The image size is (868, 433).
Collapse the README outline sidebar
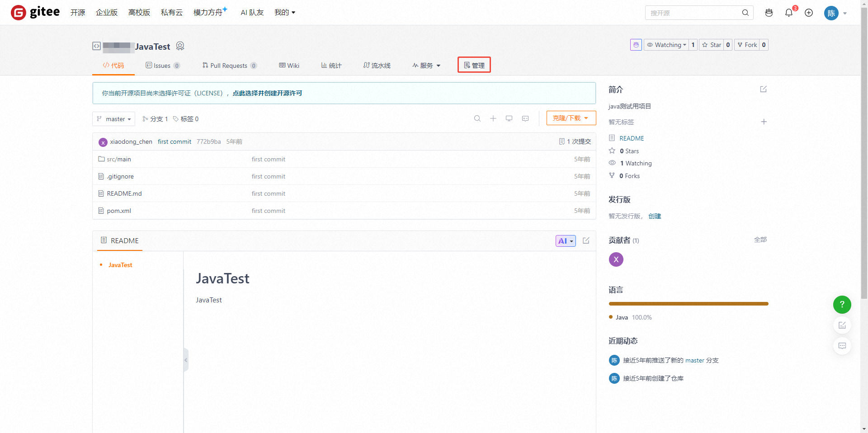tap(186, 360)
